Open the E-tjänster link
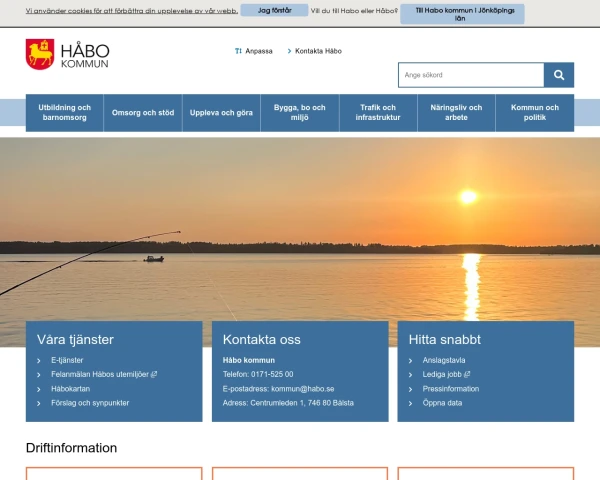The image size is (600, 480). [67, 360]
